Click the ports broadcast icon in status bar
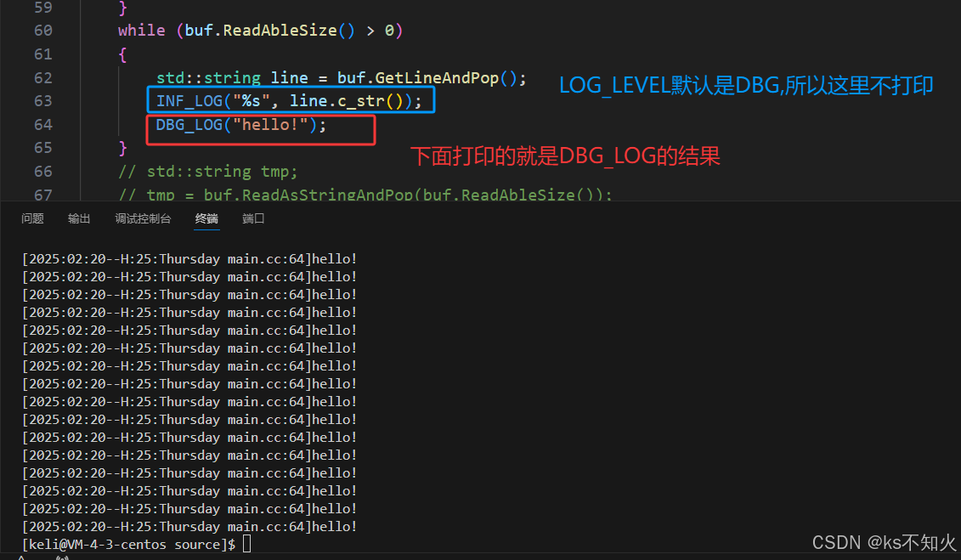Screen dimensions: 961x560 61,557
